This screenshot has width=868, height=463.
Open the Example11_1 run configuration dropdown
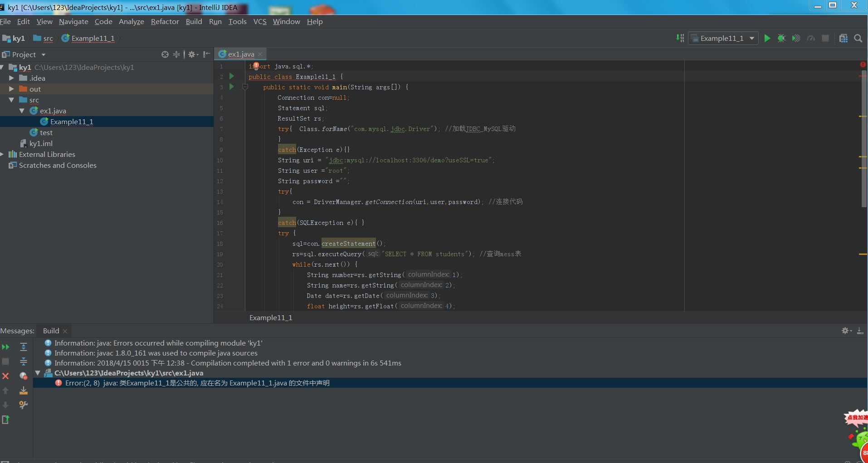pos(723,39)
